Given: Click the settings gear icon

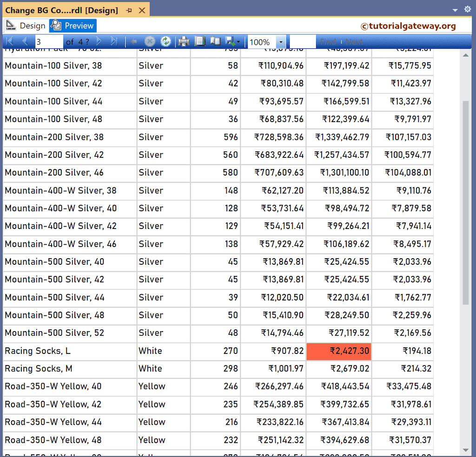Looking at the screenshot, I should [x=467, y=9].
